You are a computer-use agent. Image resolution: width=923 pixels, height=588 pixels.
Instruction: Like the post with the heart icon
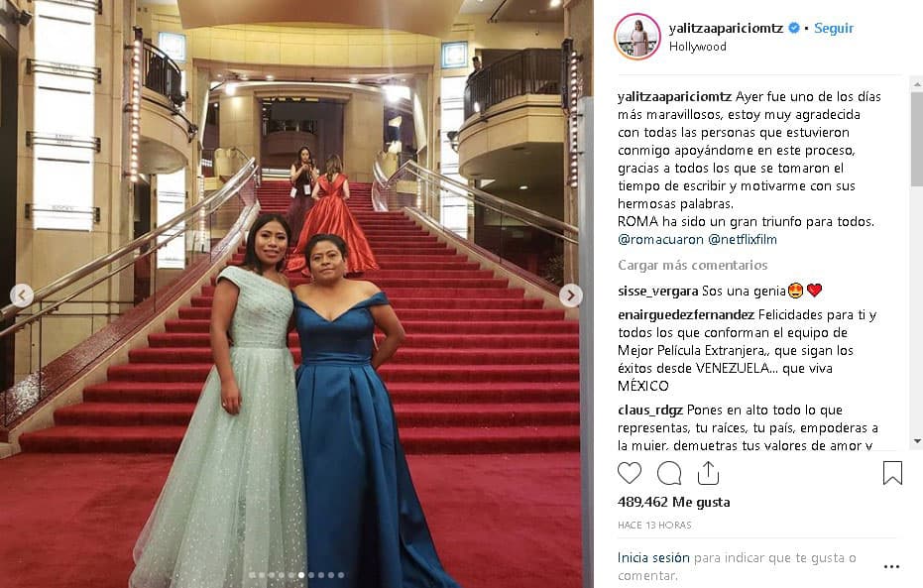click(x=630, y=473)
